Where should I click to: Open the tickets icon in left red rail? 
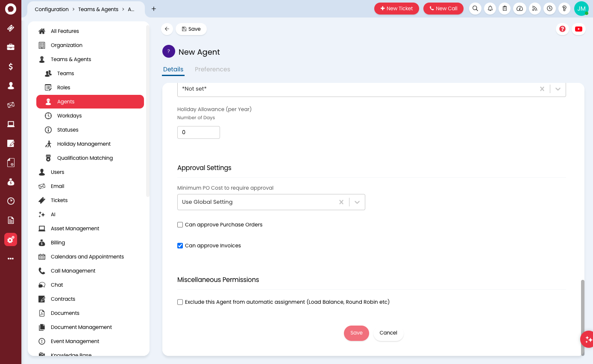(11, 28)
